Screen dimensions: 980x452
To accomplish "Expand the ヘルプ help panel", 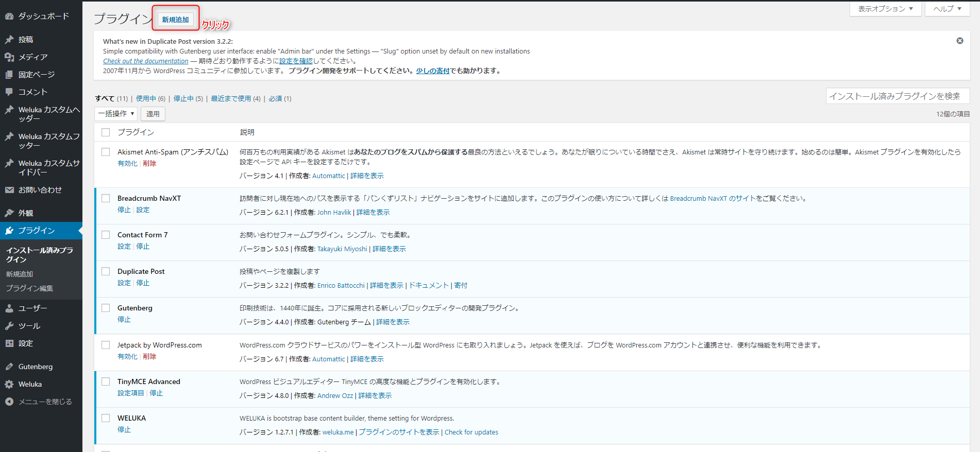I will point(948,9).
